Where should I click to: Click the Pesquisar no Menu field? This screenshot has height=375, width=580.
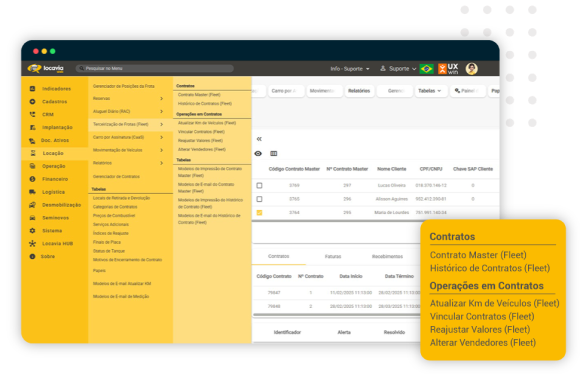[x=155, y=68]
